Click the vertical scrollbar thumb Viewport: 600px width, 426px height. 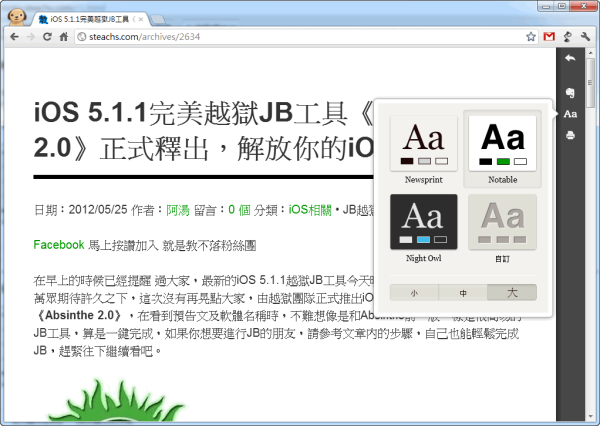click(590, 83)
